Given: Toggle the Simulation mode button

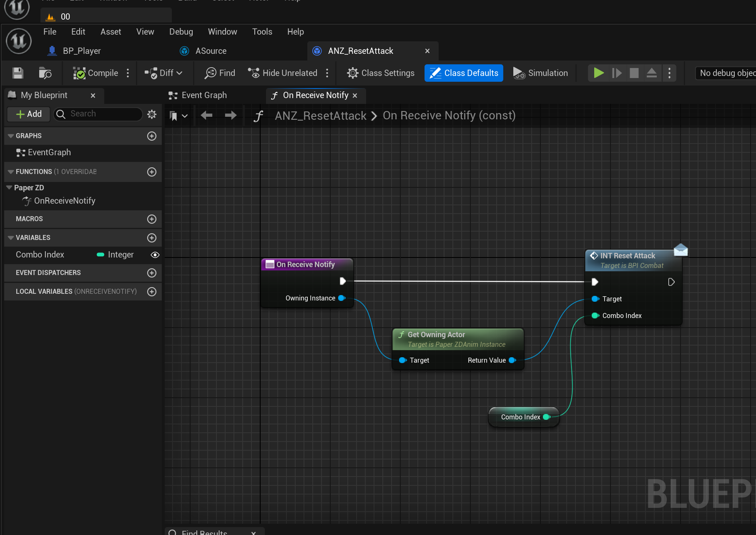Looking at the screenshot, I should [x=540, y=73].
